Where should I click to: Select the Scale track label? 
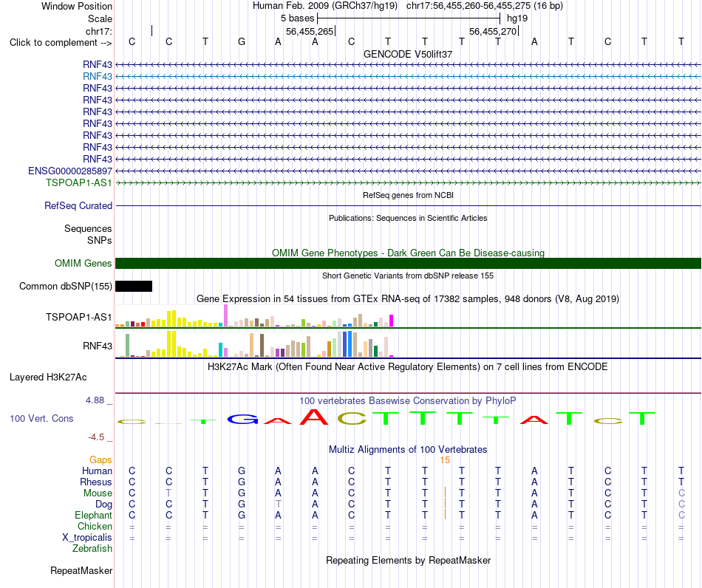(x=100, y=18)
